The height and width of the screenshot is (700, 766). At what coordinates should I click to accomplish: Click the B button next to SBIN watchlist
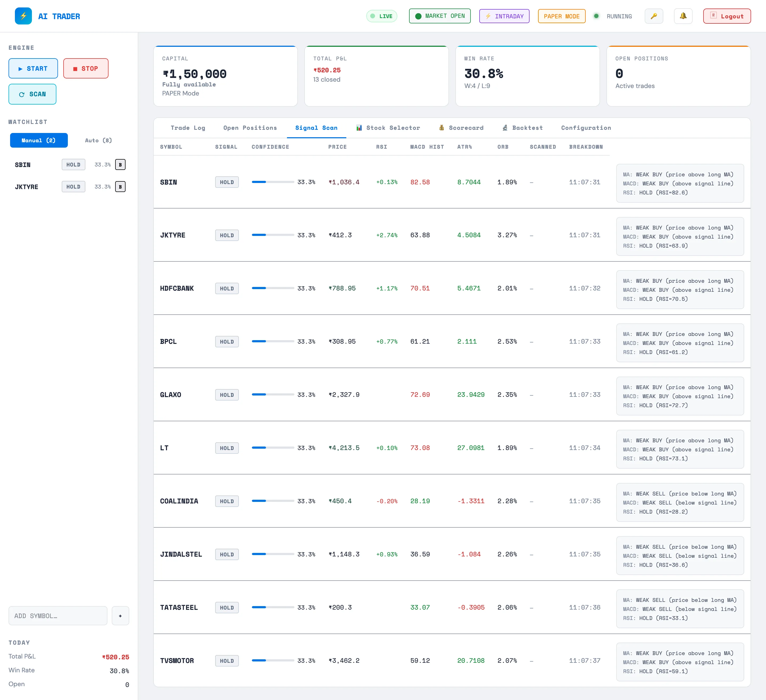click(x=120, y=165)
